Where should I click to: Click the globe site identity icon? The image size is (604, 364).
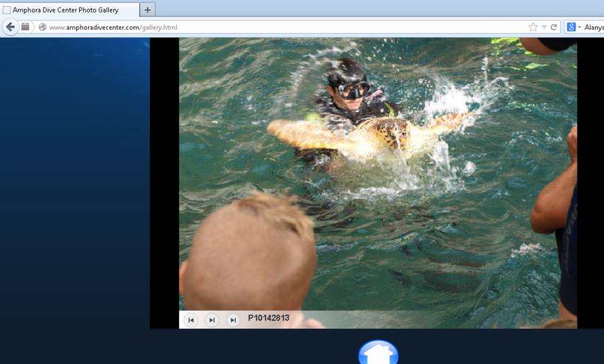(x=43, y=27)
